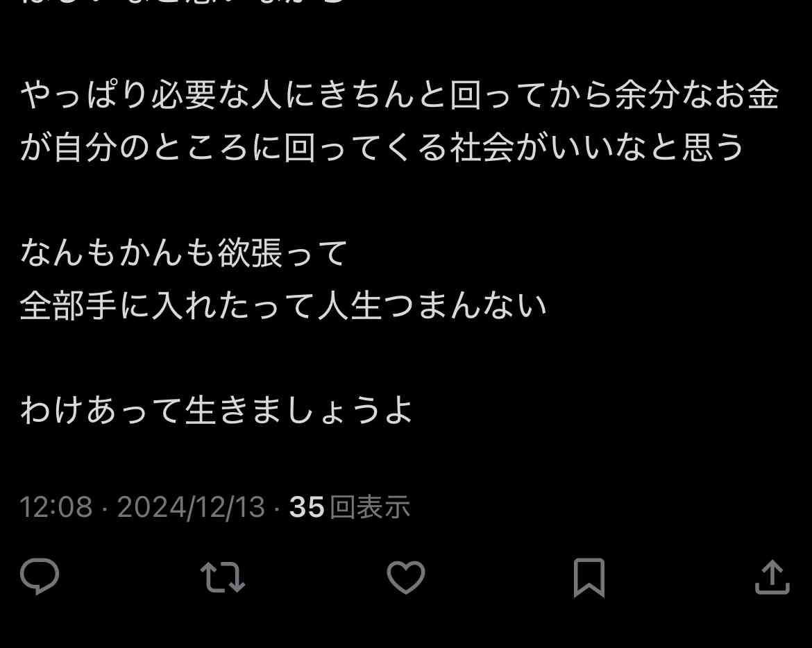This screenshot has width=812, height=648.
Task: Repost this tweet with the retweet icon
Action: (223, 577)
